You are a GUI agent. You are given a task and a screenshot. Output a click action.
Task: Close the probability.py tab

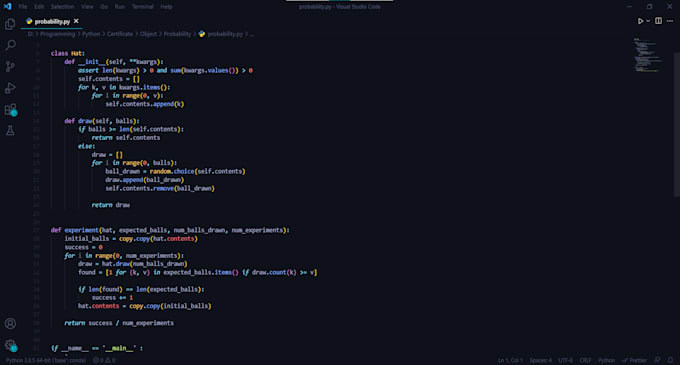(76, 21)
